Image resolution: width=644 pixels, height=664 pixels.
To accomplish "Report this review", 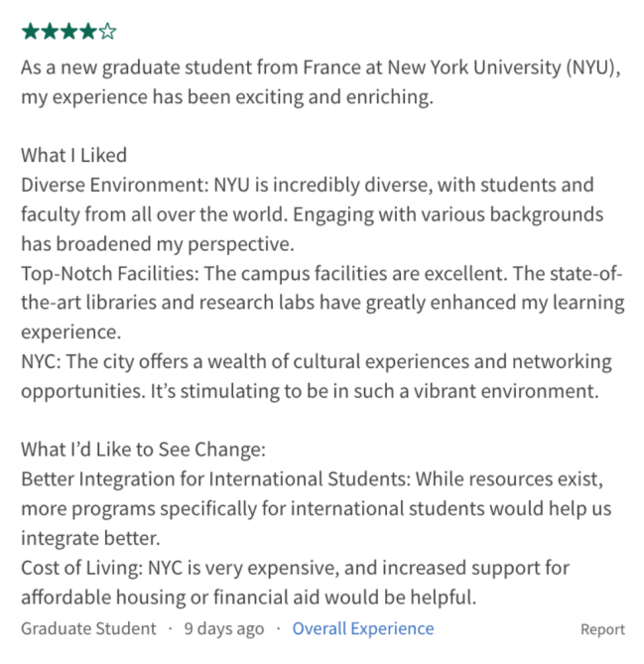I will 602,629.
